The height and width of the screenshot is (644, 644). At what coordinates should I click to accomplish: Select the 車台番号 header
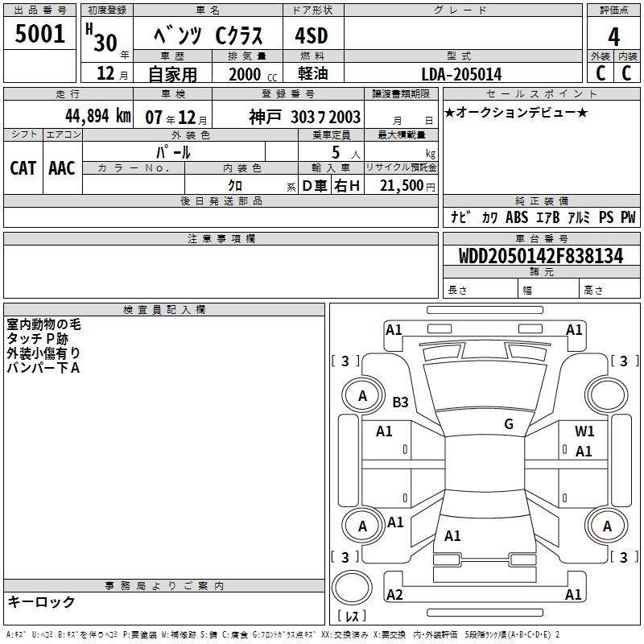point(541,238)
